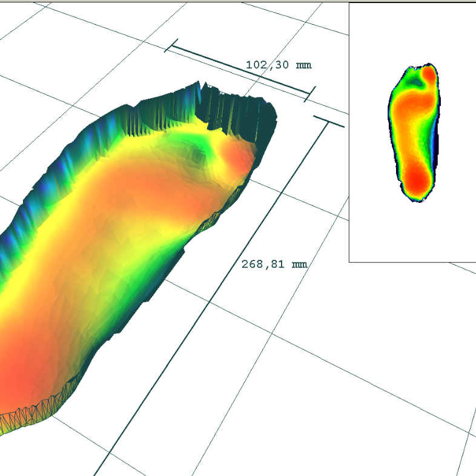Screen dimensions: 476x476
Task: Select the red heel region of 3D foot
Action: (x=18, y=380)
